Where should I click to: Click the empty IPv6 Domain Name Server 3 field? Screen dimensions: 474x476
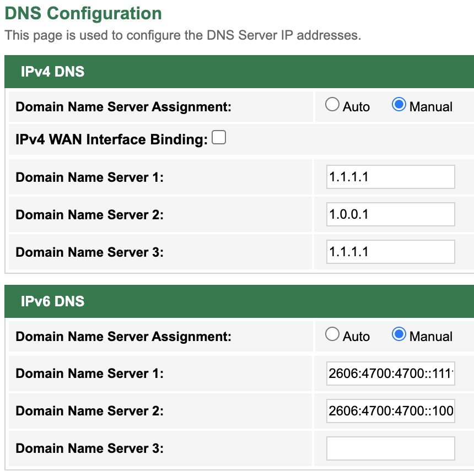coord(390,448)
